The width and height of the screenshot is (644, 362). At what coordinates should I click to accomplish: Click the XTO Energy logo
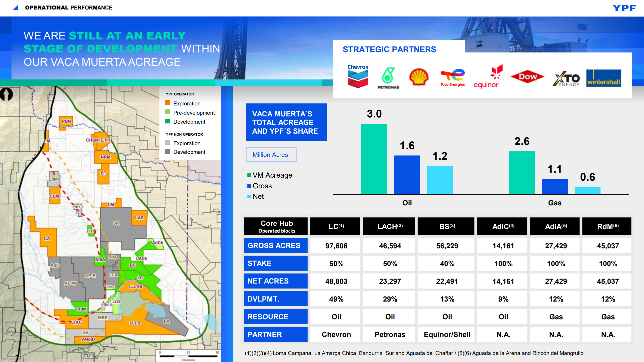[x=566, y=78]
